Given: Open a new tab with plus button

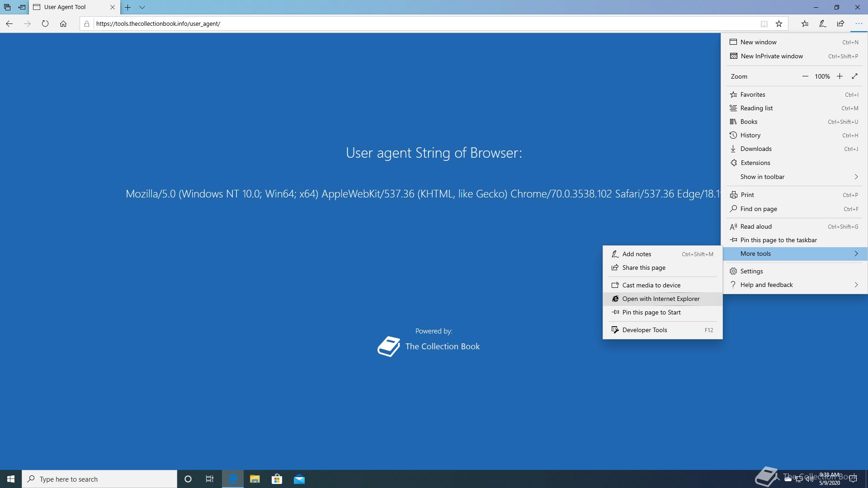Looking at the screenshot, I should pos(128,7).
